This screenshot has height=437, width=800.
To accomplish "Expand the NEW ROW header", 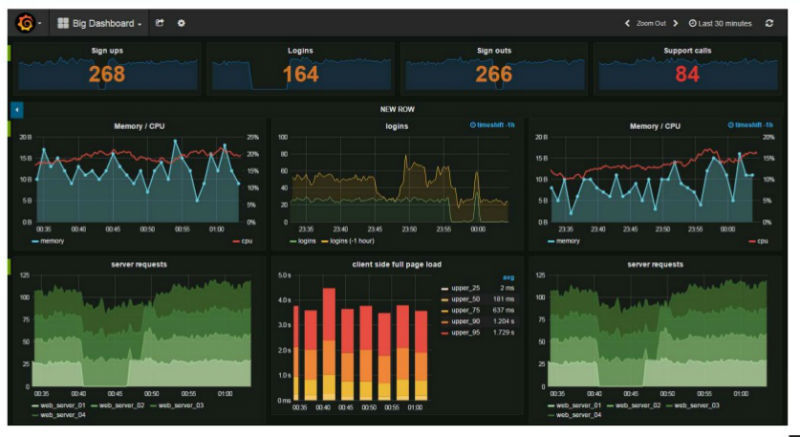I will (x=397, y=109).
